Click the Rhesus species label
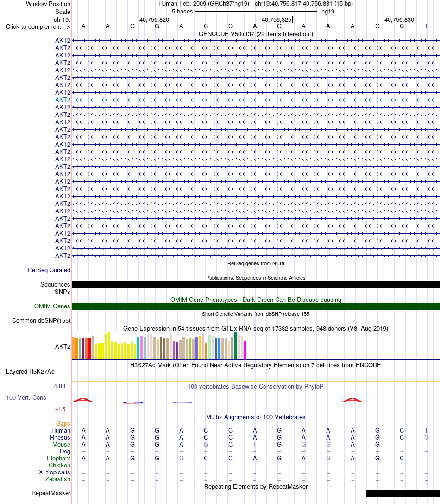This screenshot has width=440, height=504. (x=60, y=437)
